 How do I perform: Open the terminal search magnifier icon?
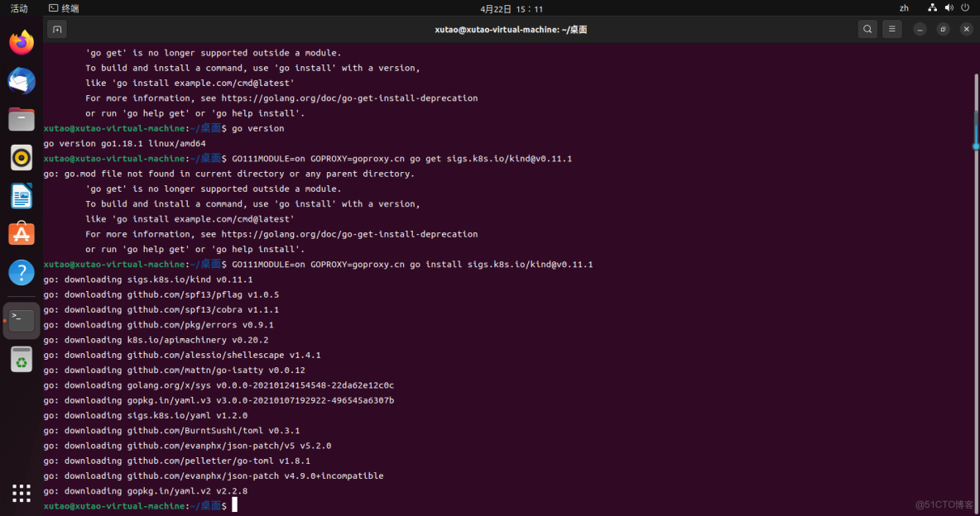867,29
